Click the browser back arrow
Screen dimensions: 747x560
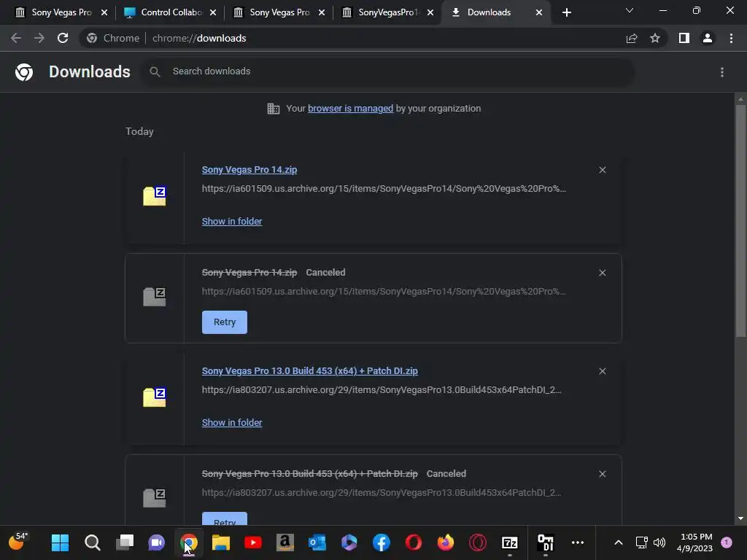click(16, 38)
